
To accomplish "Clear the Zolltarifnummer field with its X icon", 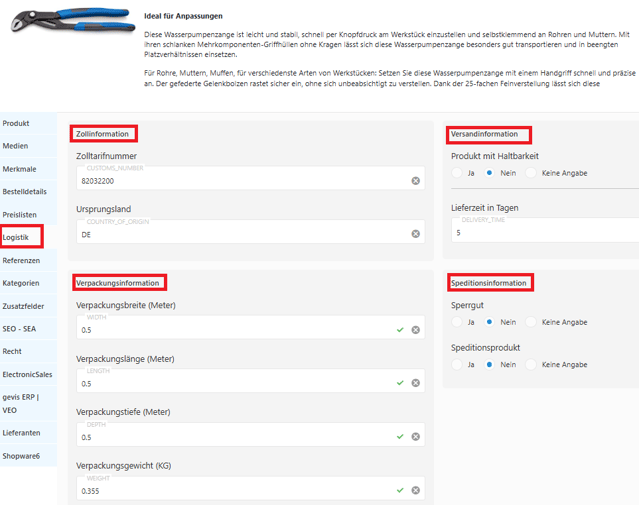I will tap(415, 181).
